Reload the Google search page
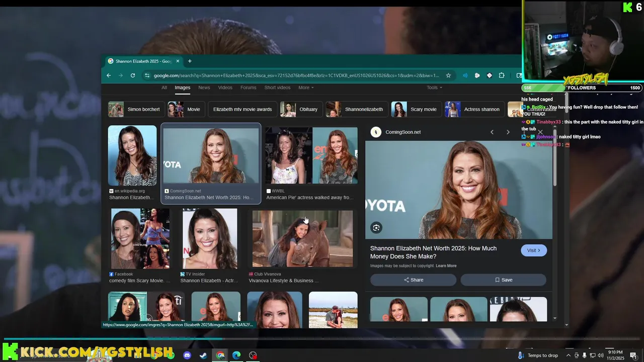Viewport: 644px width, 362px height. [x=133, y=75]
